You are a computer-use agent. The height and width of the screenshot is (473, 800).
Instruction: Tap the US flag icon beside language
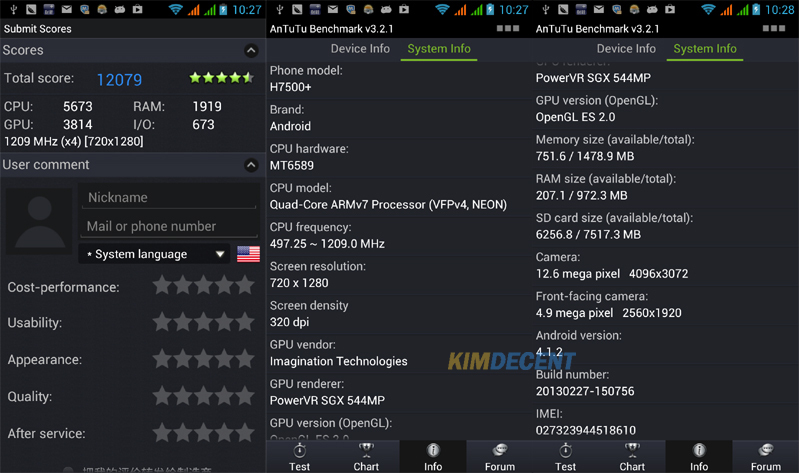[248, 254]
